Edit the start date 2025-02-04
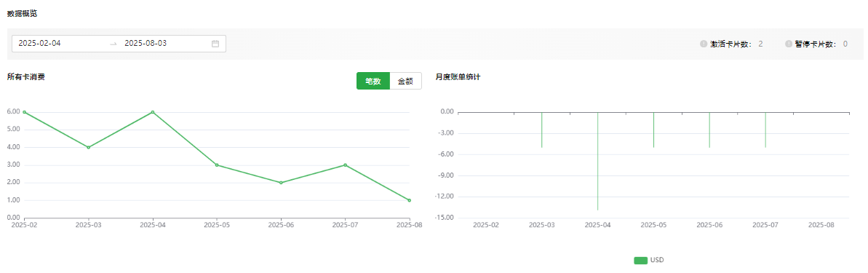This screenshot has width=868, height=273. 39,44
